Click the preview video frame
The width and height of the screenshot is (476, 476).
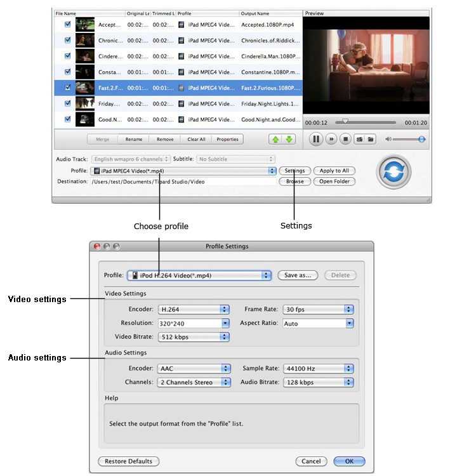pos(366,65)
